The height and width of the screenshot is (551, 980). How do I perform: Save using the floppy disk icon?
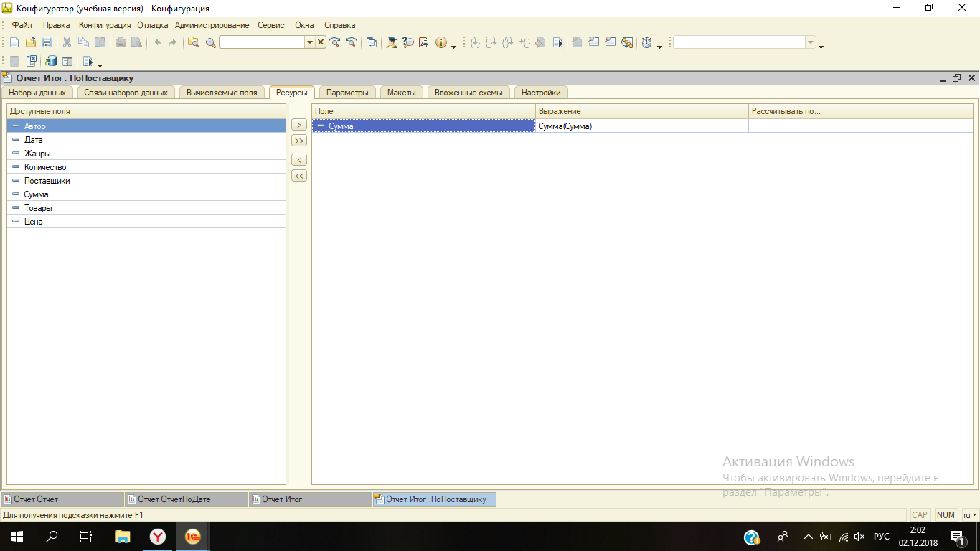[x=47, y=42]
